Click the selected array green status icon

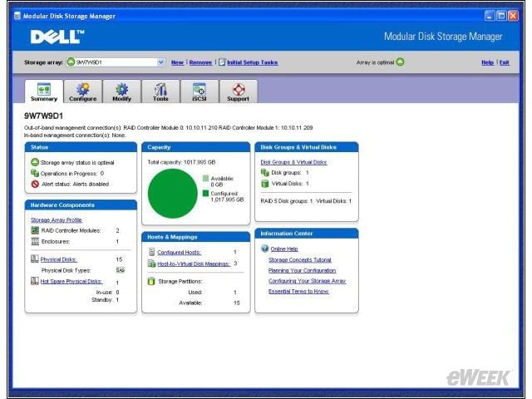tap(71, 62)
